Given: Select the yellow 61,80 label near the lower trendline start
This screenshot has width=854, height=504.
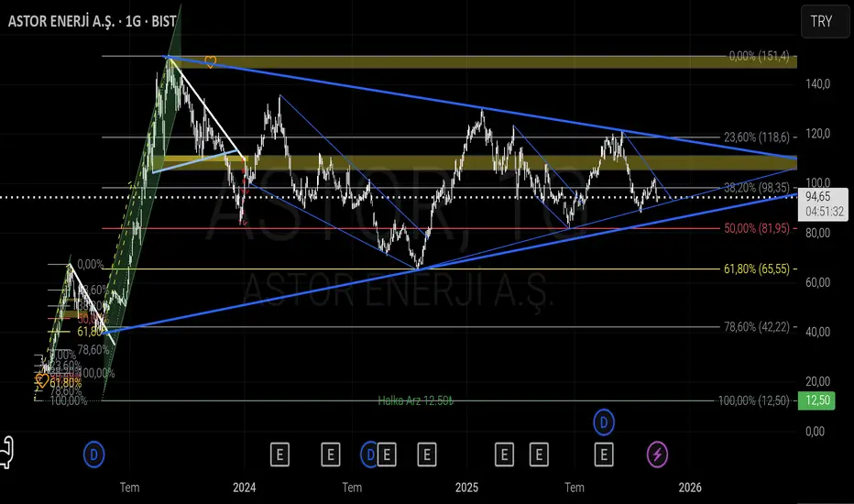Looking at the screenshot, I should [x=90, y=332].
